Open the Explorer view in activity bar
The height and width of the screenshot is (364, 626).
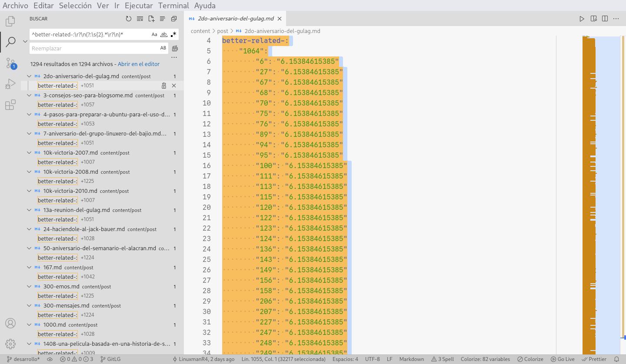tap(10, 21)
